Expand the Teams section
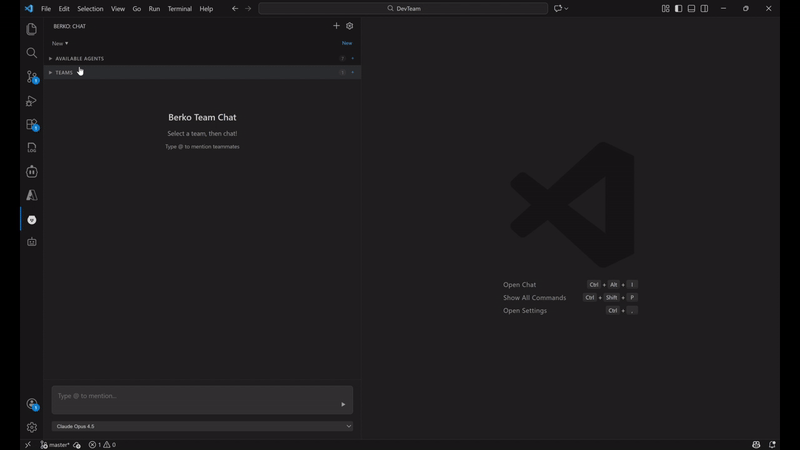Screen dimensions: 800x450 tap(203, 72)
